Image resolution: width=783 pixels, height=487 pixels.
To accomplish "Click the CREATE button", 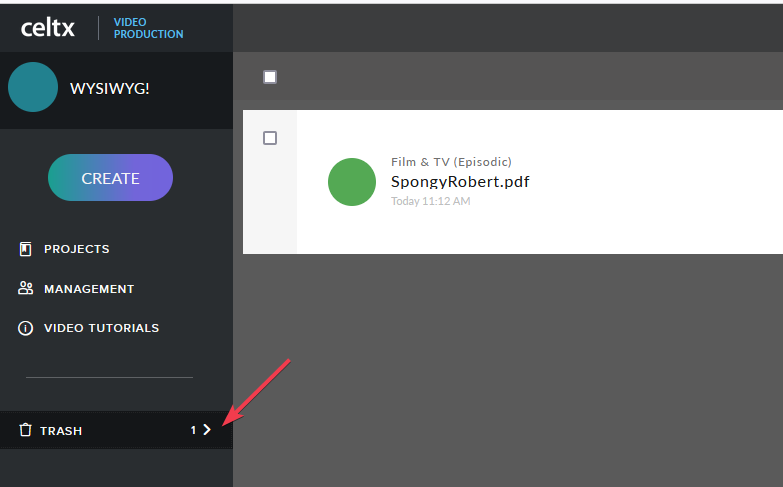I will pyautogui.click(x=110, y=178).
